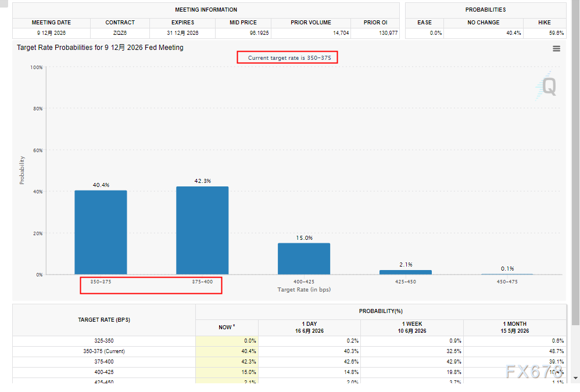
Task: Click the Current target rate annotation
Action: point(288,57)
